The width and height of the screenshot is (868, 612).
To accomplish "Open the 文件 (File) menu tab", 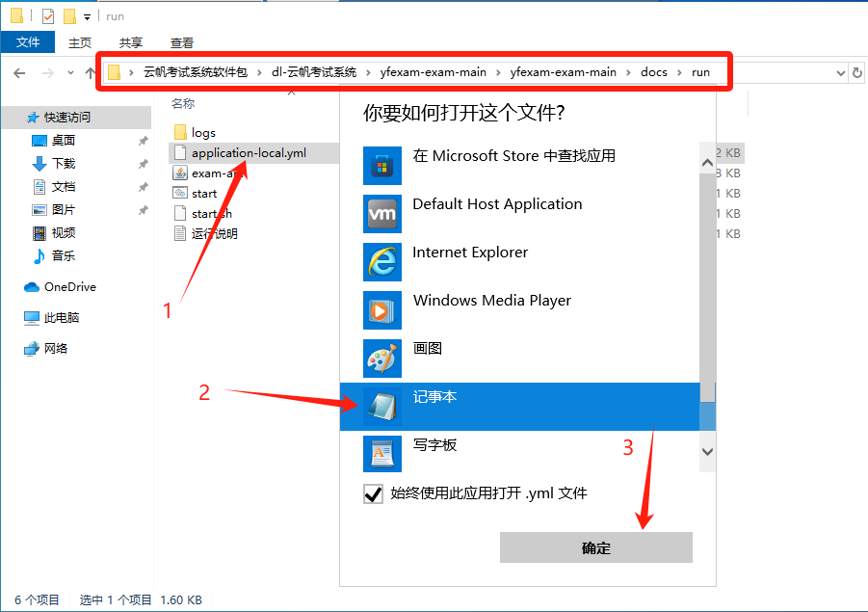I will point(28,42).
